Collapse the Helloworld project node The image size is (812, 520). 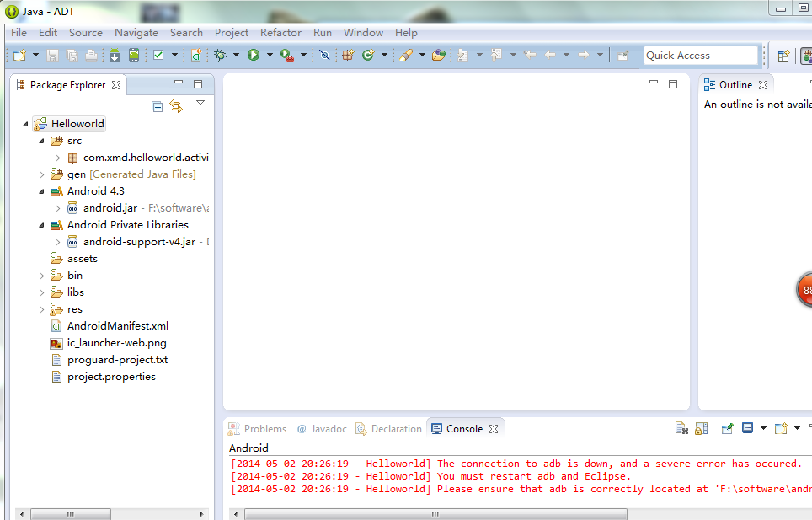pyautogui.click(x=25, y=124)
